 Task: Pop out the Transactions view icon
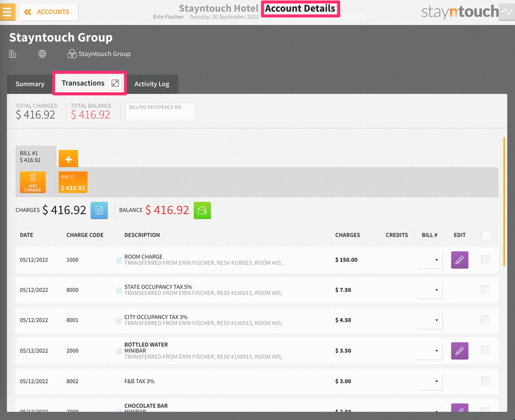pyautogui.click(x=115, y=83)
